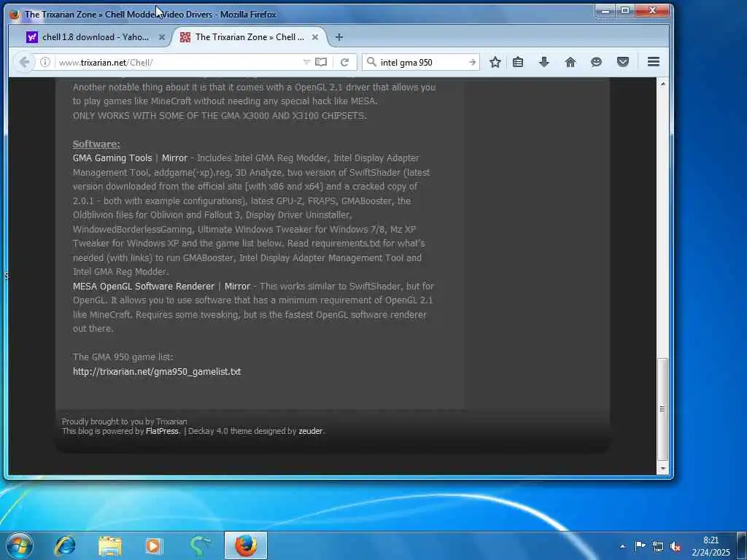Select The Trixarian Zone » Chell tab
The width and height of the screenshot is (747, 560).
(x=249, y=37)
